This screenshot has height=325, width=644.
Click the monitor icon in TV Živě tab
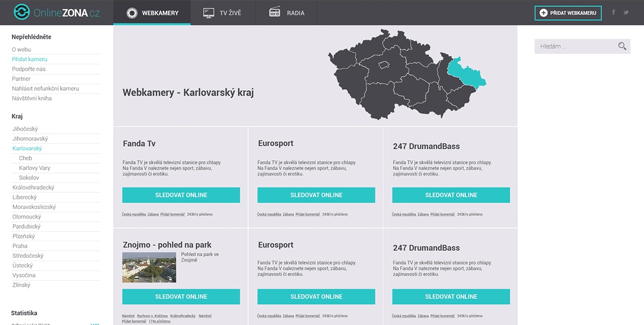(x=209, y=13)
